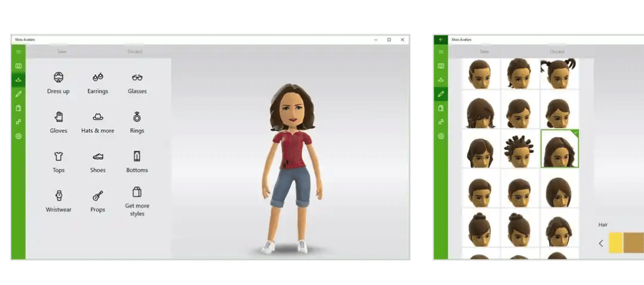Open the Bottoms category
644x285 pixels.
pos(137,162)
